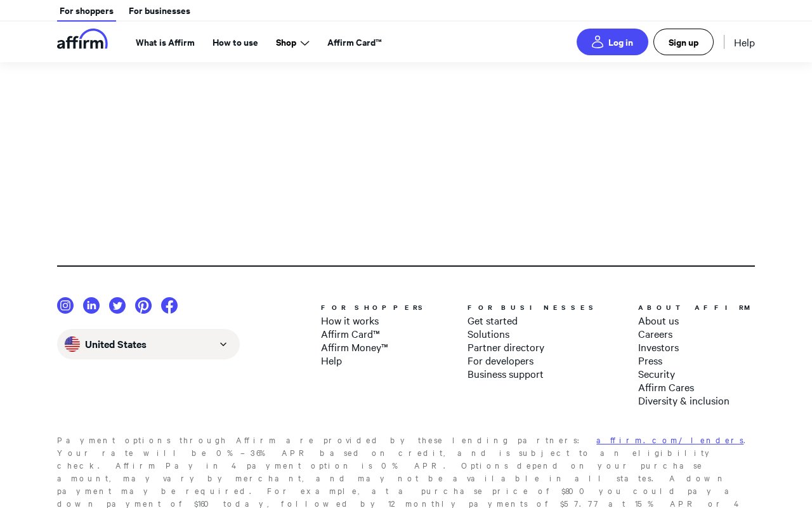Open Affirm Money™ footer link
This screenshot has width=812, height=508.
pyautogui.click(x=354, y=347)
